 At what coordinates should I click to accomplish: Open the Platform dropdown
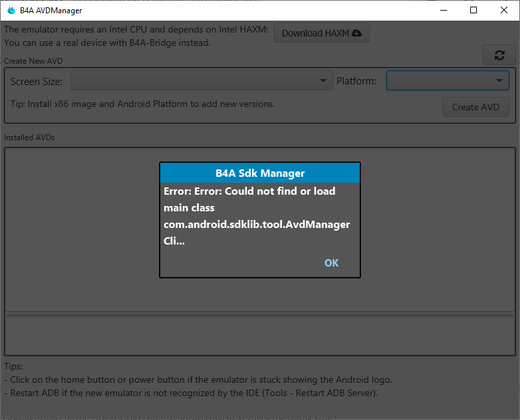click(x=448, y=80)
